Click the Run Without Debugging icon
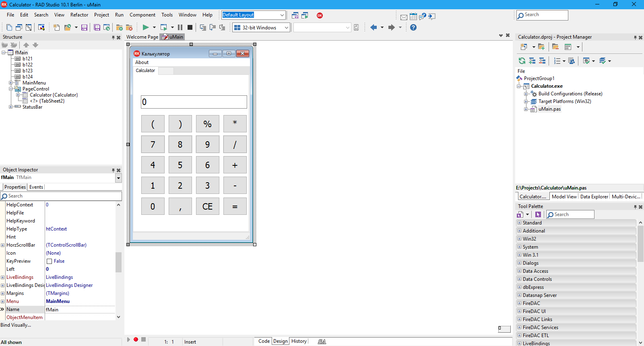This screenshot has width=644, height=346. coord(163,27)
